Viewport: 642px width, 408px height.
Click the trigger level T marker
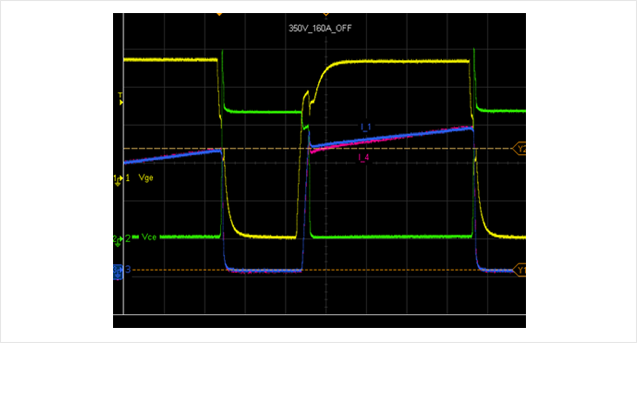tap(120, 97)
